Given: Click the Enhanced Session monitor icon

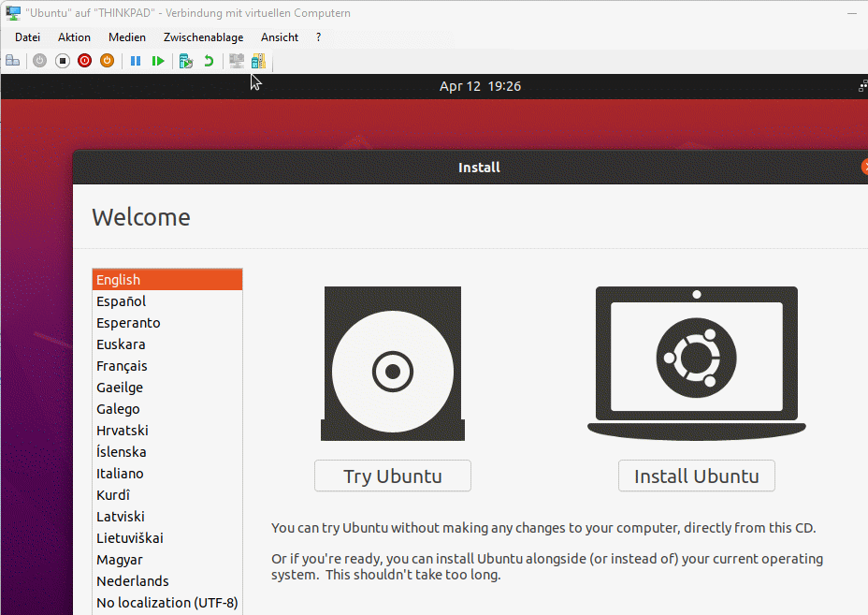Looking at the screenshot, I should tap(237, 61).
